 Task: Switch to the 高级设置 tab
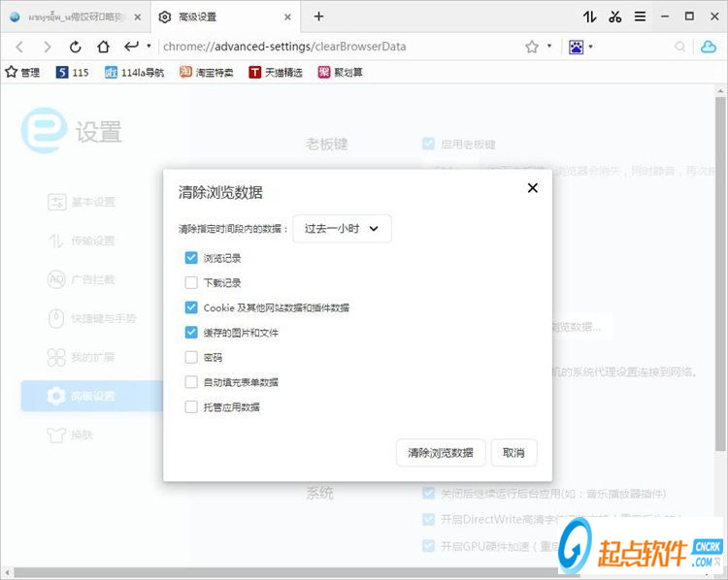(x=226, y=17)
